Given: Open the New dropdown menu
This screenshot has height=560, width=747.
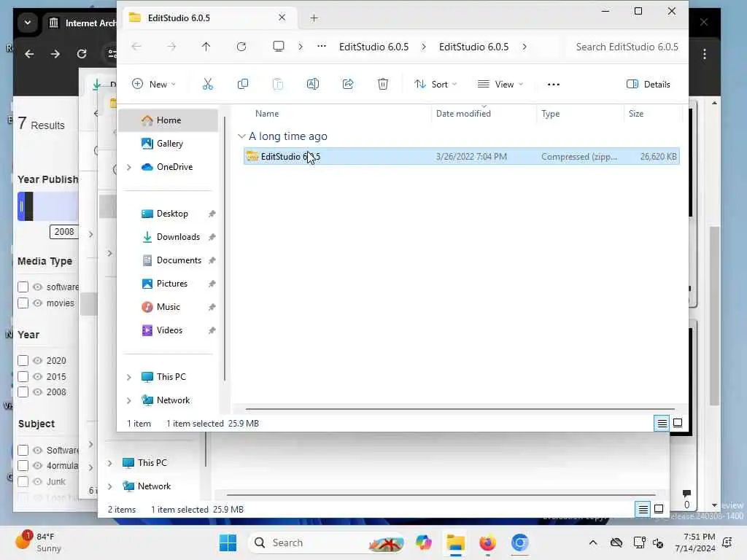Looking at the screenshot, I should click(x=154, y=85).
